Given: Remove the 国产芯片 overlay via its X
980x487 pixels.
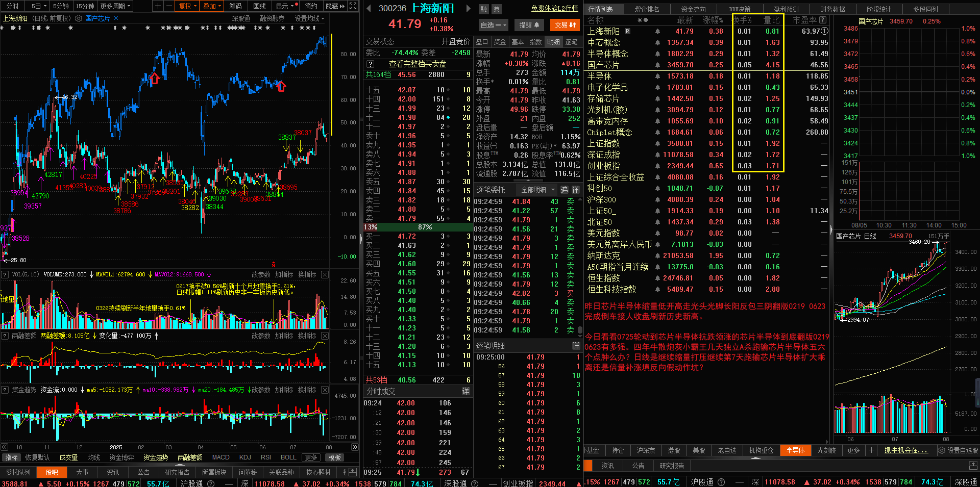Looking at the screenshot, I should (116, 18).
